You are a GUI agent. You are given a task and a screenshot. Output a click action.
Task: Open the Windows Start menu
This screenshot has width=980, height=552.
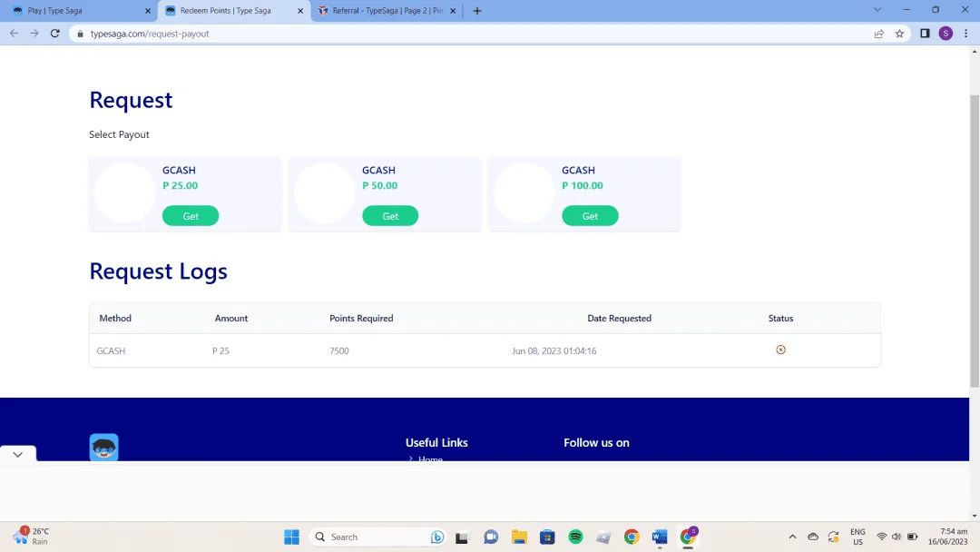pos(291,537)
